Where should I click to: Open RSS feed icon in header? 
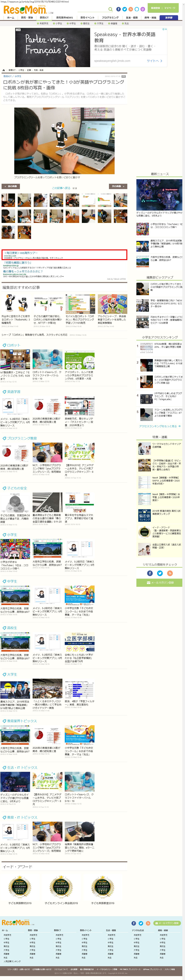[131, 9]
